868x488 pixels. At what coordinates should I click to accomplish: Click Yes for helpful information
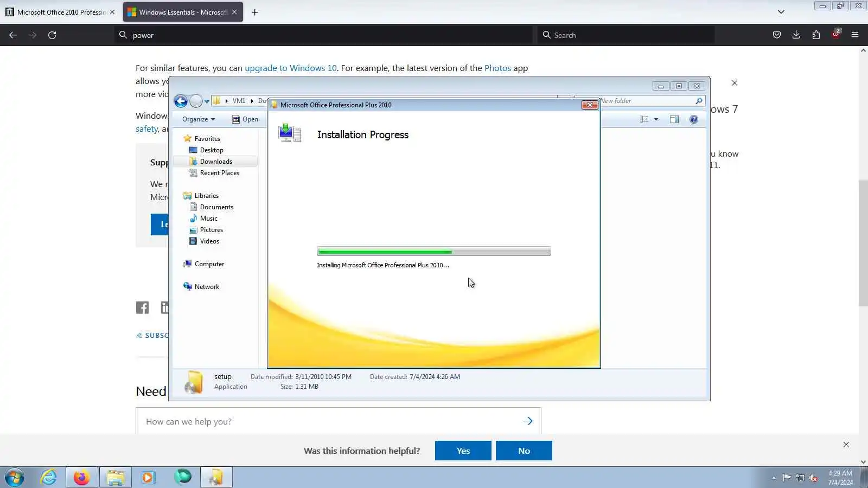click(x=463, y=451)
